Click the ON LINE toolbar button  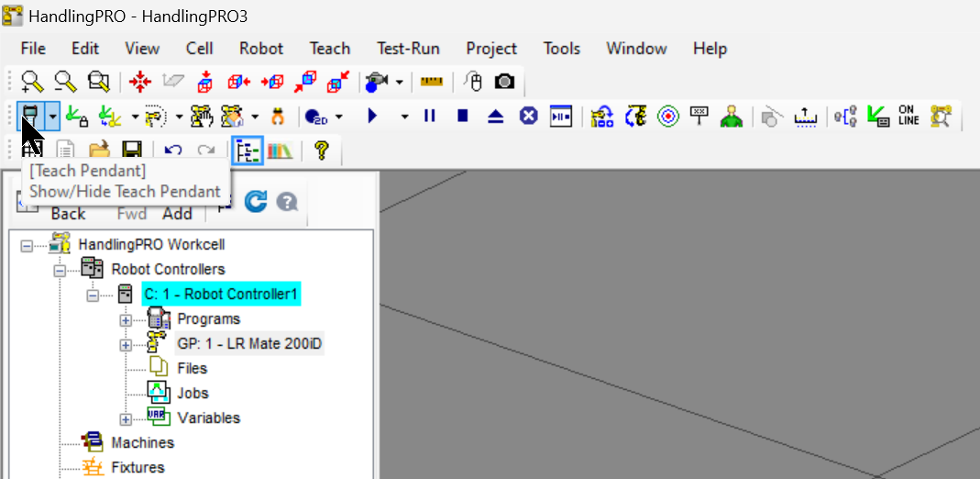click(908, 116)
